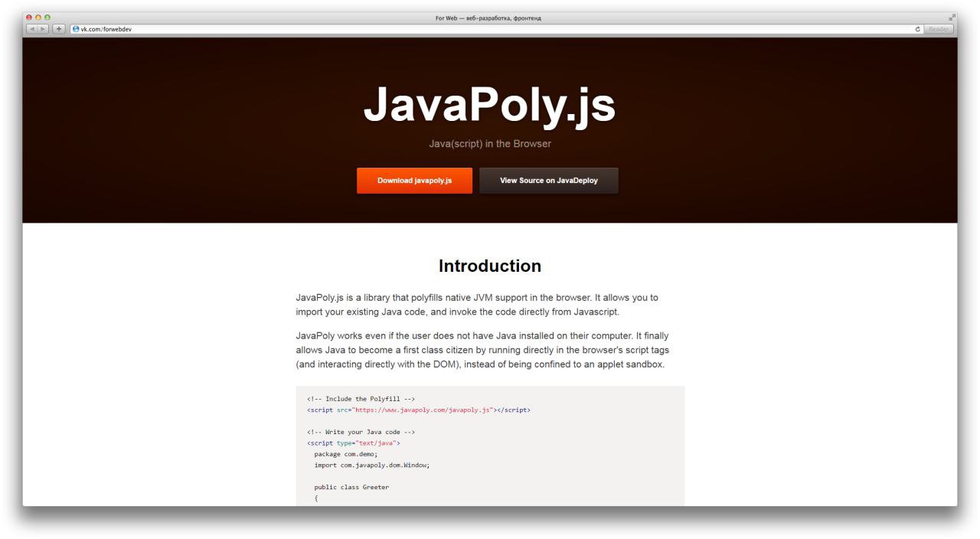
Task: Zoom the window with green button
Action: pyautogui.click(x=47, y=18)
